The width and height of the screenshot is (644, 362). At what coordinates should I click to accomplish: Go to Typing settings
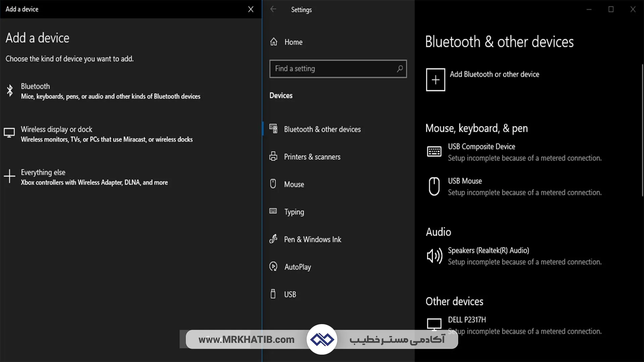[294, 212]
